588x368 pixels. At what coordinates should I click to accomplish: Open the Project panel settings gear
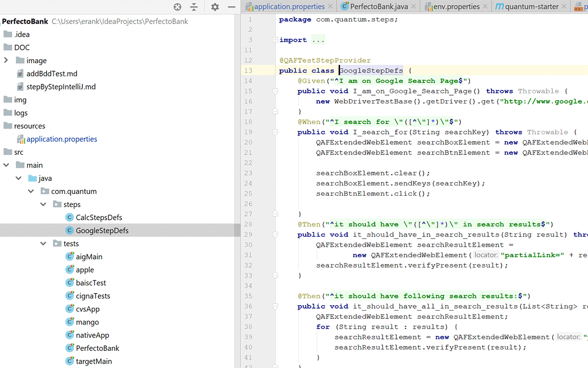click(x=215, y=7)
